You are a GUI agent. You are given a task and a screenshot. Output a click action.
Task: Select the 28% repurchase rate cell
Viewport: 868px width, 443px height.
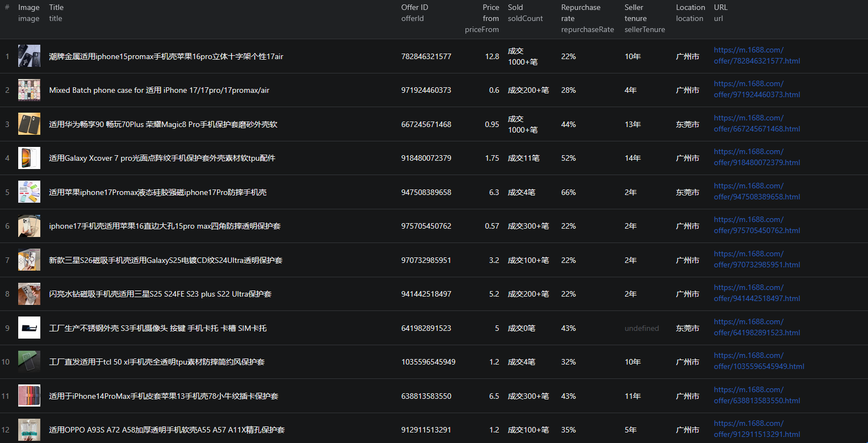pos(568,90)
